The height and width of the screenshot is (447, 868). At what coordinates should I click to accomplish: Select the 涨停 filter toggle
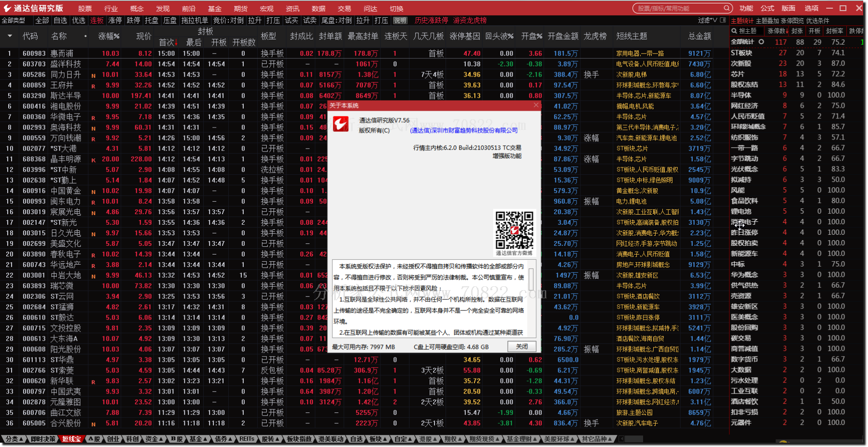(x=115, y=20)
